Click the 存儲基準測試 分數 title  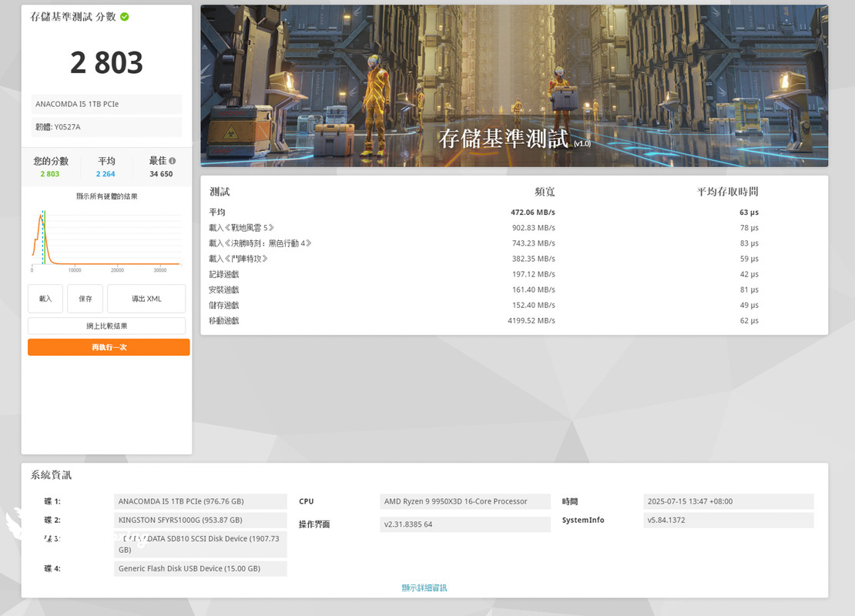coord(73,17)
